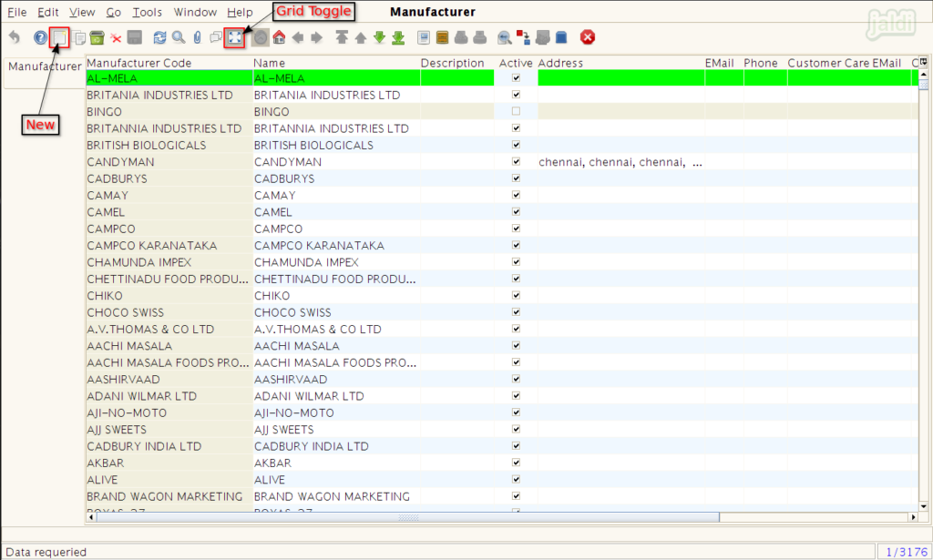Go to Next record green down arrow
Image resolution: width=933 pixels, height=560 pixels.
click(x=380, y=37)
